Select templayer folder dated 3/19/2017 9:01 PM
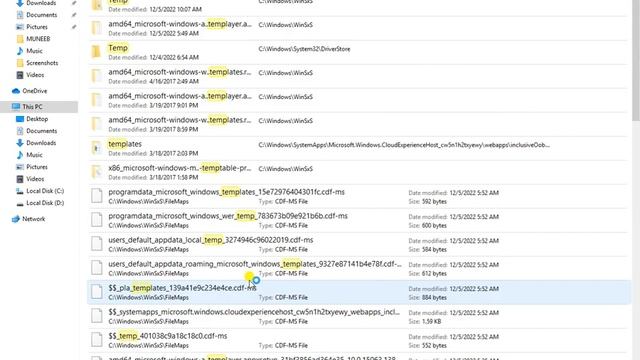 357,100
